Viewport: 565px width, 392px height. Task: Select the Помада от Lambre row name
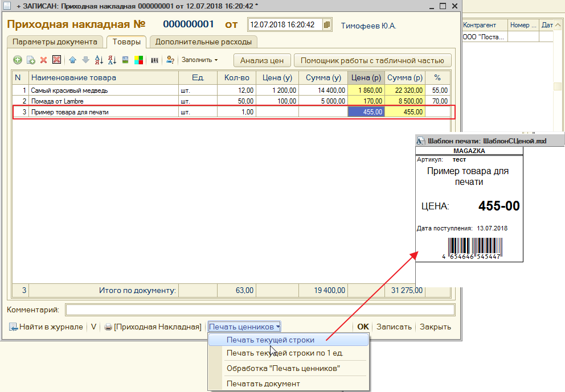[x=58, y=101]
